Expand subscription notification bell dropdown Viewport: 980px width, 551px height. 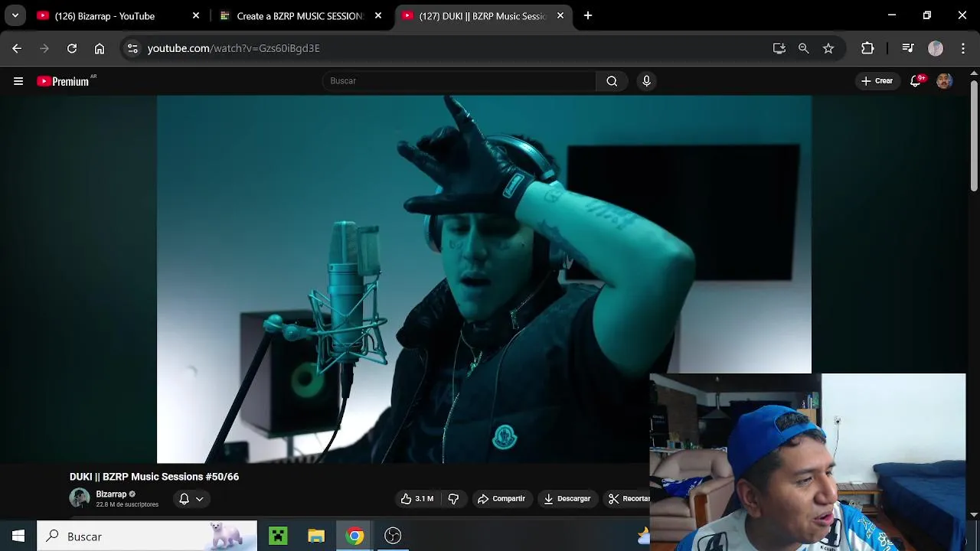191,499
